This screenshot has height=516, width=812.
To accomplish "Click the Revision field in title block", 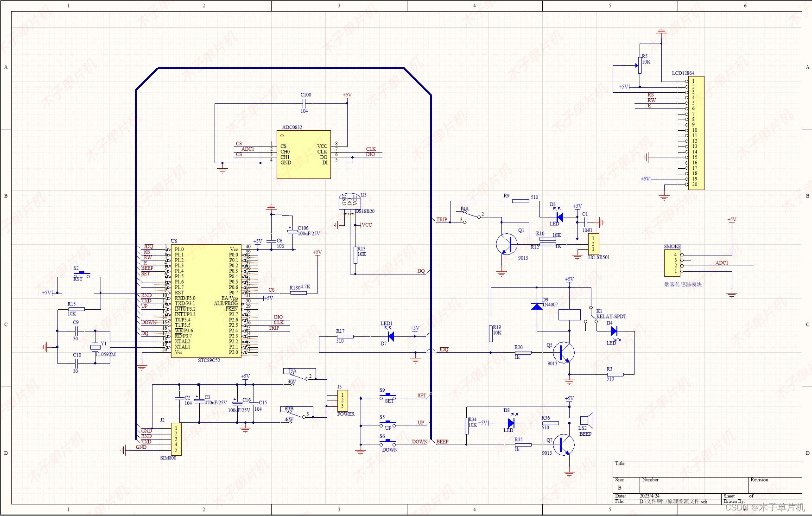I will [x=775, y=485].
